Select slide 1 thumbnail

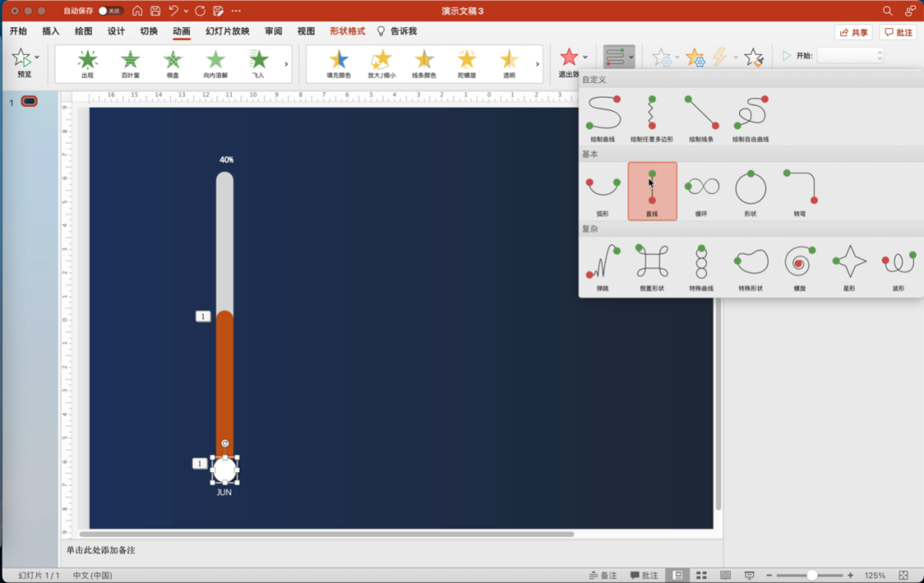pyautogui.click(x=29, y=101)
